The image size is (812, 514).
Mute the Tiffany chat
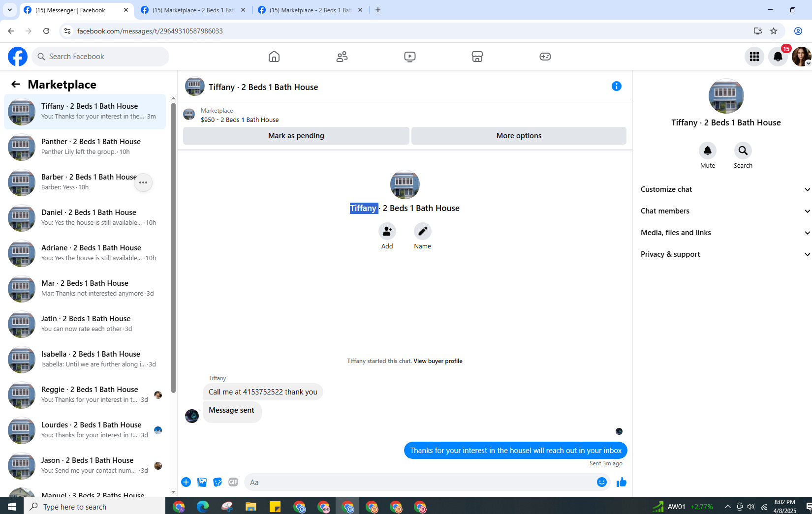[708, 151]
